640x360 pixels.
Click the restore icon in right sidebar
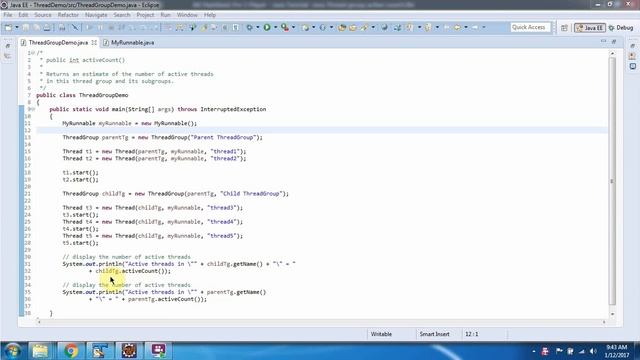pyautogui.click(x=632, y=46)
